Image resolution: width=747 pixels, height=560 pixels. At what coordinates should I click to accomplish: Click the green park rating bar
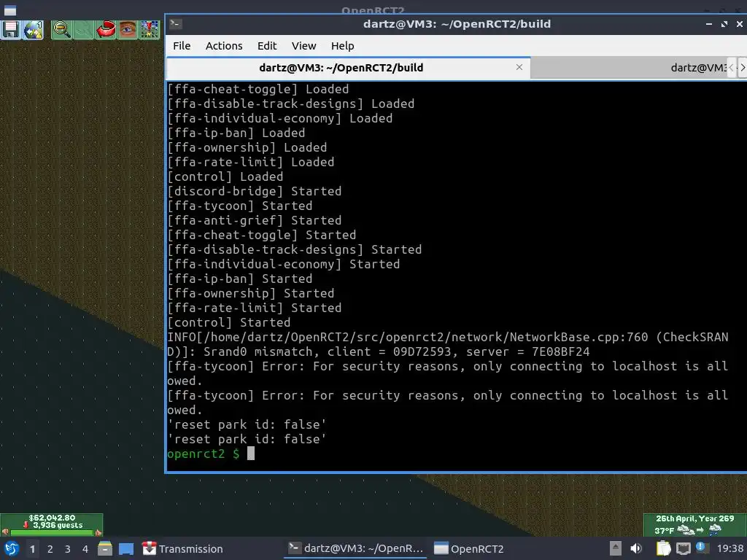tap(52, 533)
